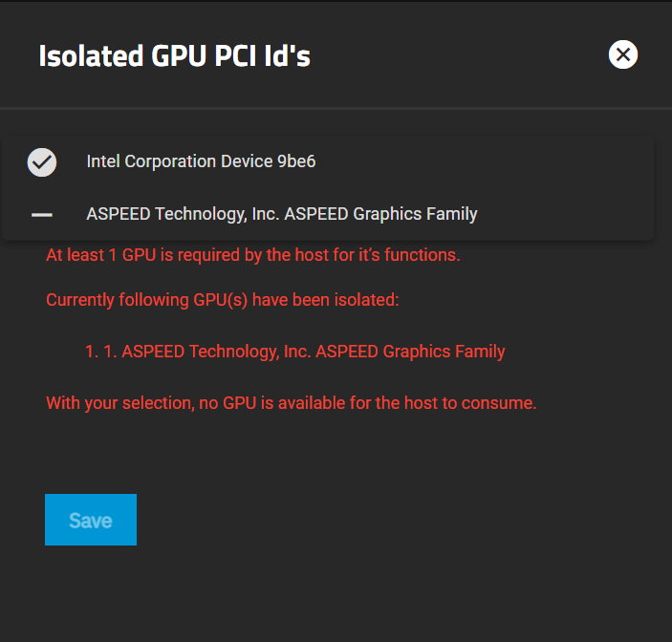Screen dimensions: 672x642
Task: Click the word 'Intel' in the first option
Action: pos(104,161)
